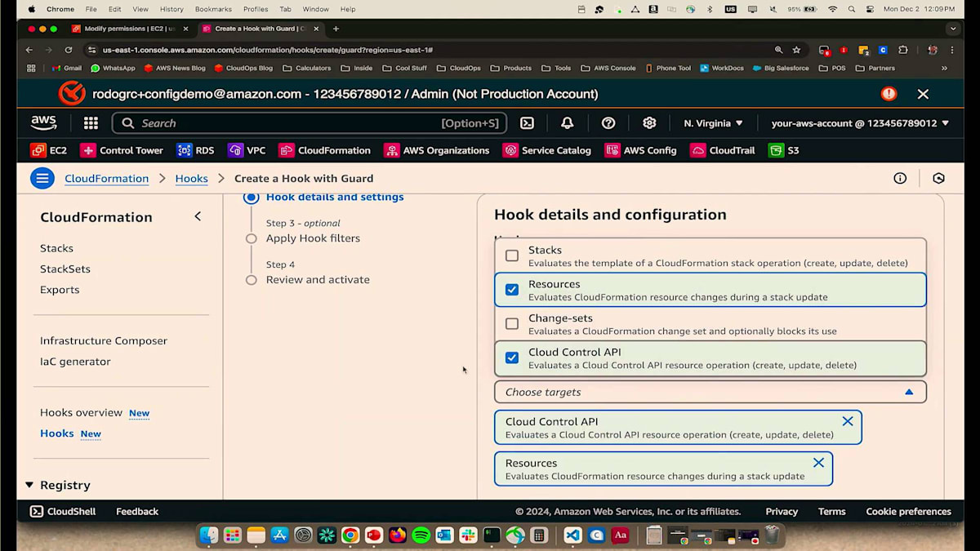Click the CloudShell footer icon
Viewport: 980px width, 551px height.
tap(37, 511)
